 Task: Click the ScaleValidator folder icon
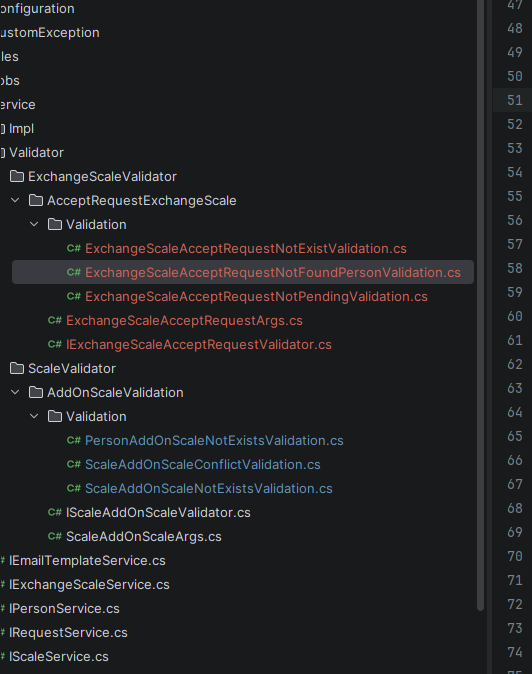pos(17,368)
